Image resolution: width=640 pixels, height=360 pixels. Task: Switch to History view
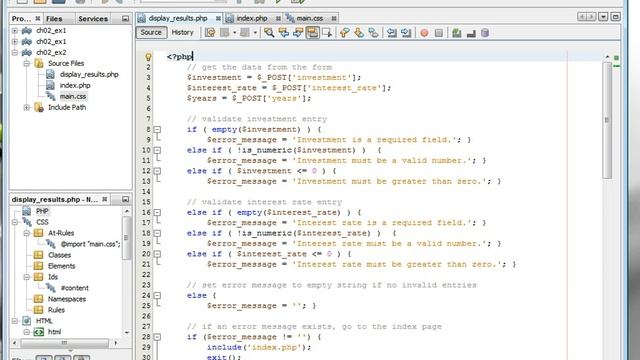(x=182, y=32)
